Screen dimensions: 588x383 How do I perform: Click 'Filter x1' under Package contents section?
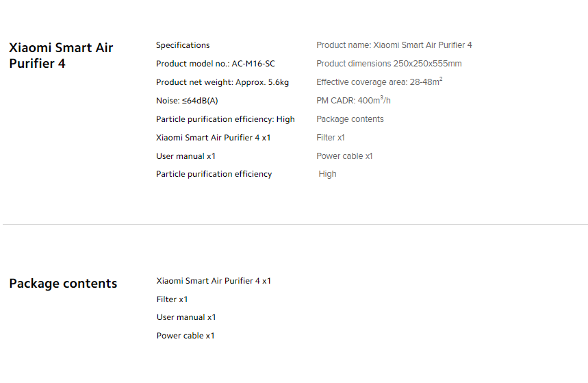[172, 299]
